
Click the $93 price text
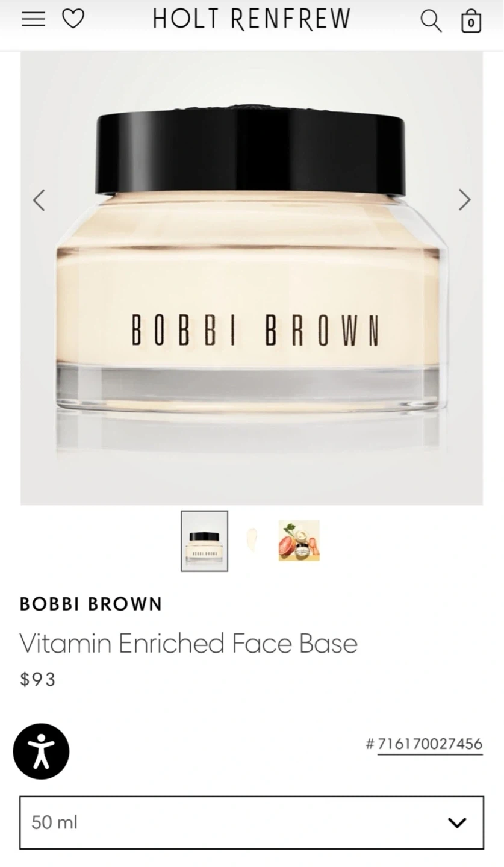coord(38,679)
